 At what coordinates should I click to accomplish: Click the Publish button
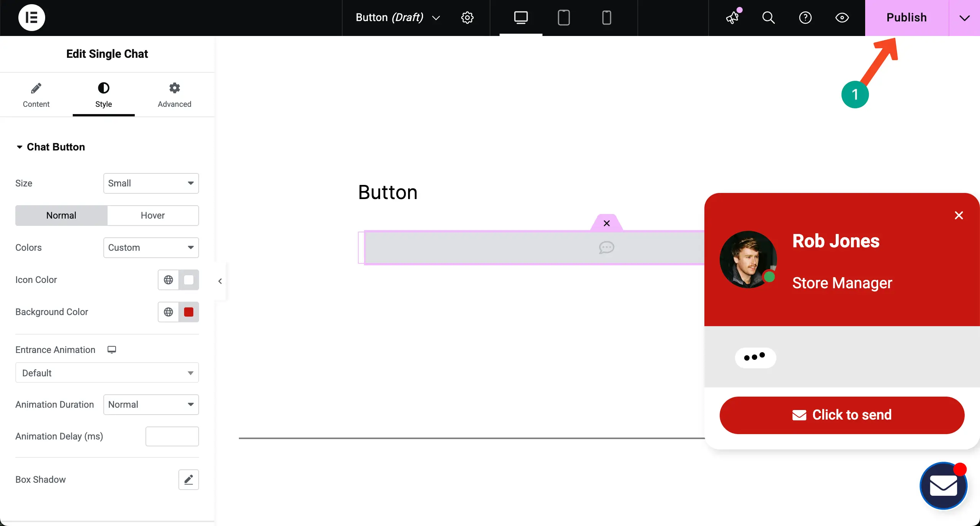point(907,18)
